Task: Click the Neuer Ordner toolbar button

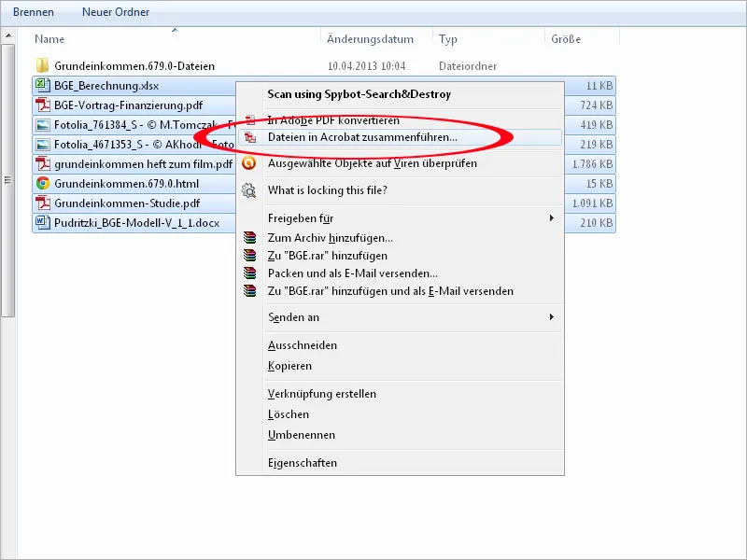Action: click(x=116, y=12)
